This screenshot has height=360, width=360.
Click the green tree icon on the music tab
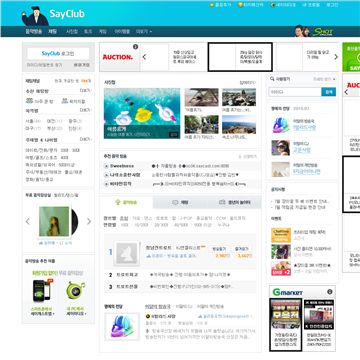click(117, 202)
